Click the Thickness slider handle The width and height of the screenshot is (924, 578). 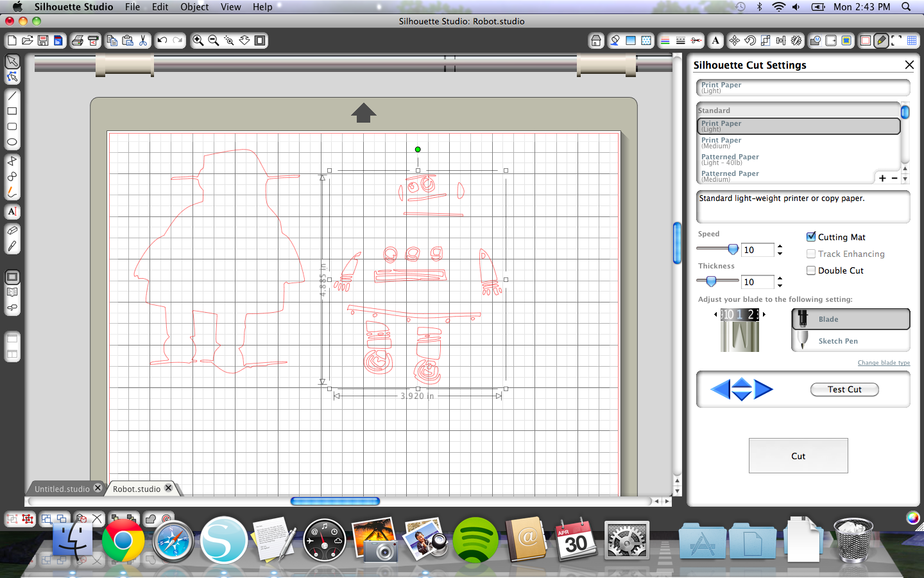coord(711,281)
